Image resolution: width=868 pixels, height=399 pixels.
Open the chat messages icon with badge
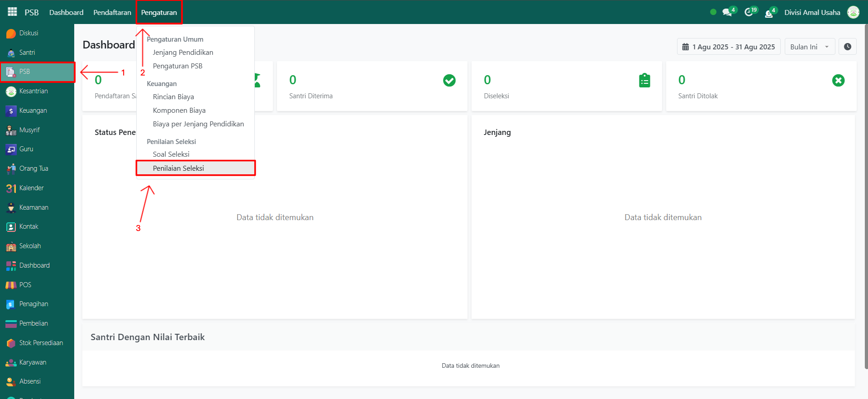point(727,12)
